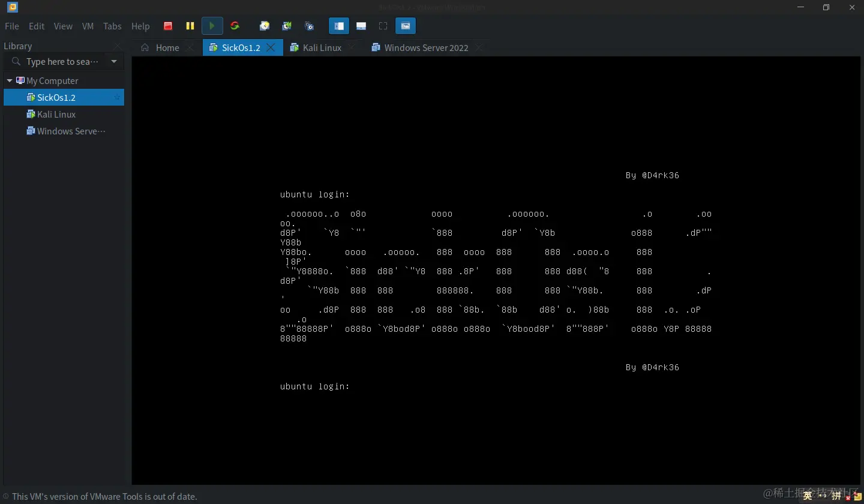864x504 pixels.
Task: Open the library search filter dropdown arrow
Action: pos(114,61)
